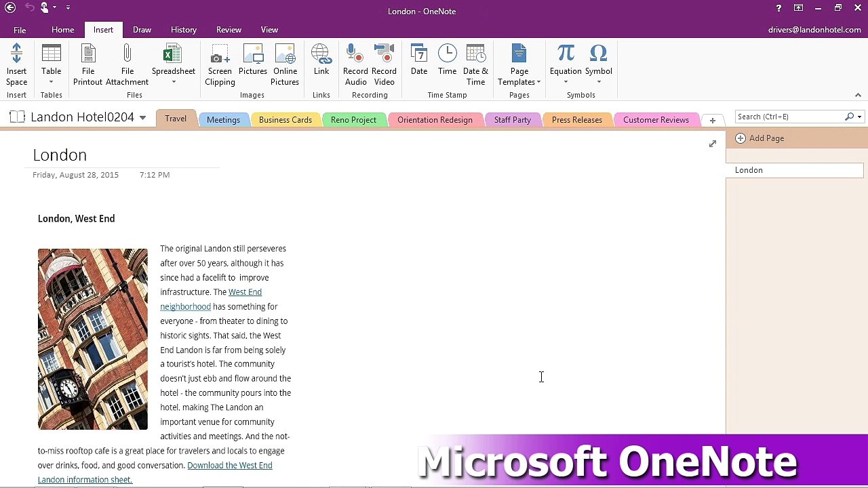Start a Screen Clipping
The height and width of the screenshot is (488, 868).
(220, 64)
